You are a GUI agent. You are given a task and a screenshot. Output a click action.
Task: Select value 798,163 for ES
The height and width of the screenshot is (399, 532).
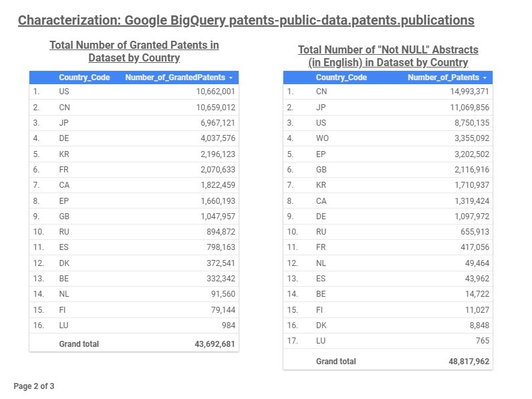(221, 247)
